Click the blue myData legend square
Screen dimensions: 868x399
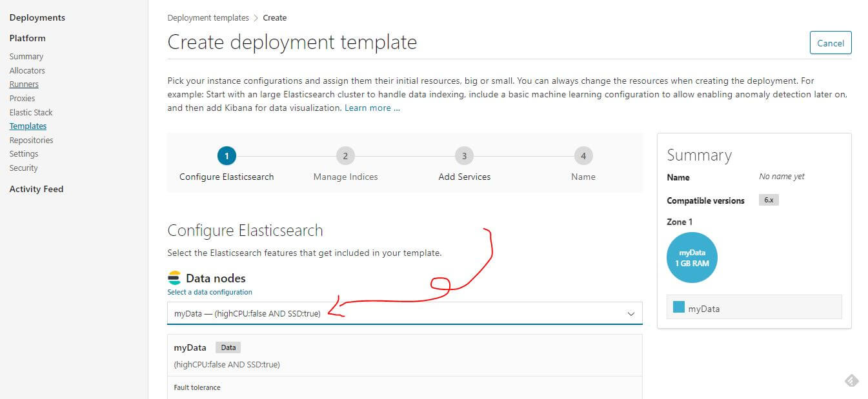click(x=678, y=307)
